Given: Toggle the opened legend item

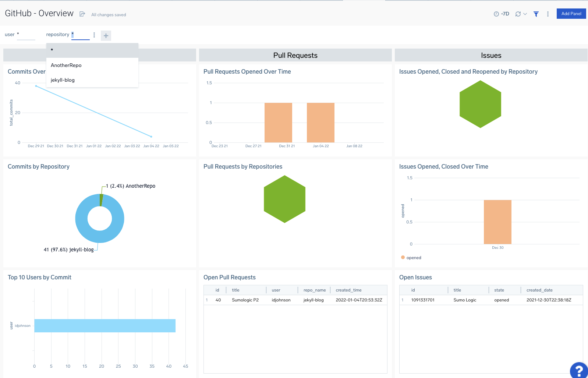Looking at the screenshot, I should 411,258.
